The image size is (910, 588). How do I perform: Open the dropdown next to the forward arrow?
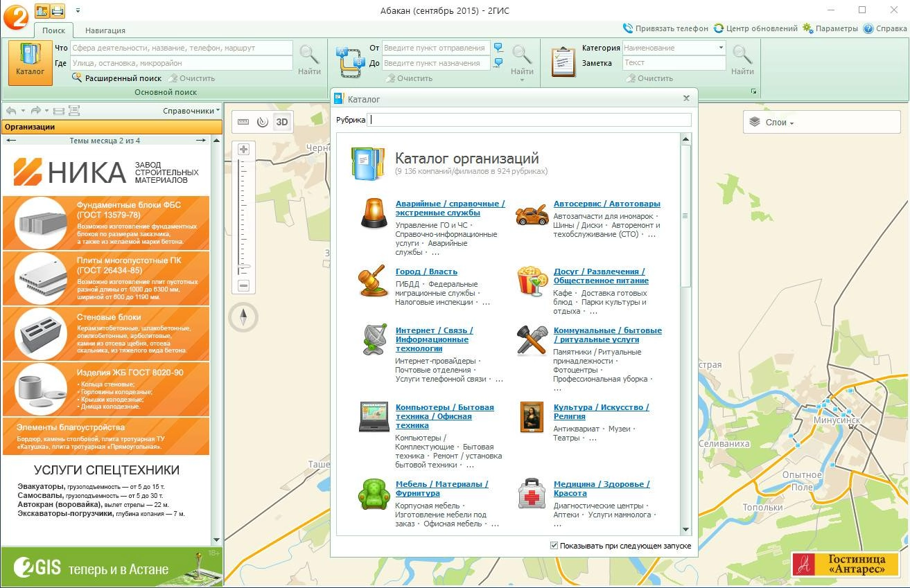[47, 111]
